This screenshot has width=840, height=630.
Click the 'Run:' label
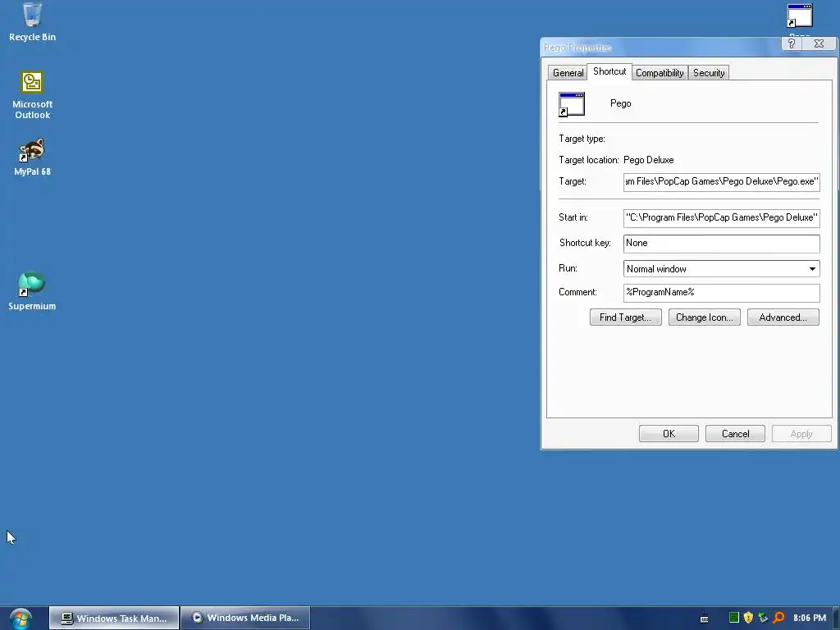pos(568,268)
